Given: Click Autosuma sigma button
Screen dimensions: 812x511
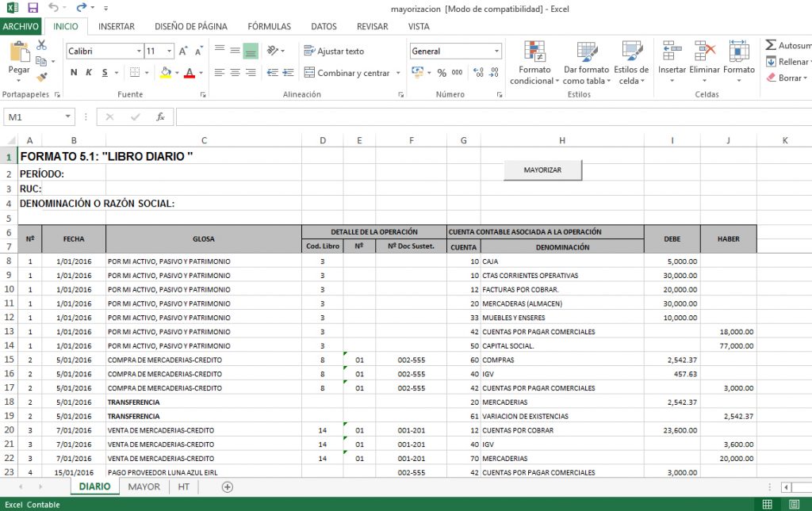Looking at the screenshot, I should [788, 45].
